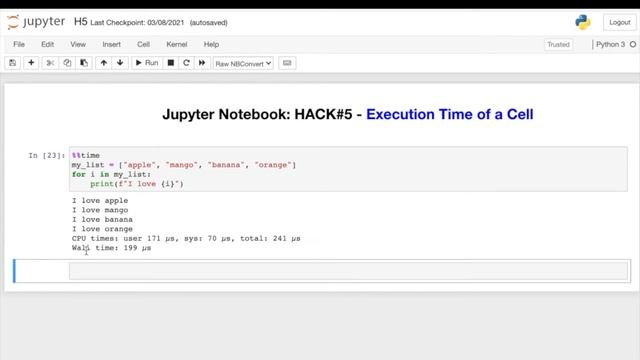Open the Cell menu
Image resolution: width=640 pixels, height=360 pixels.
pyautogui.click(x=143, y=44)
